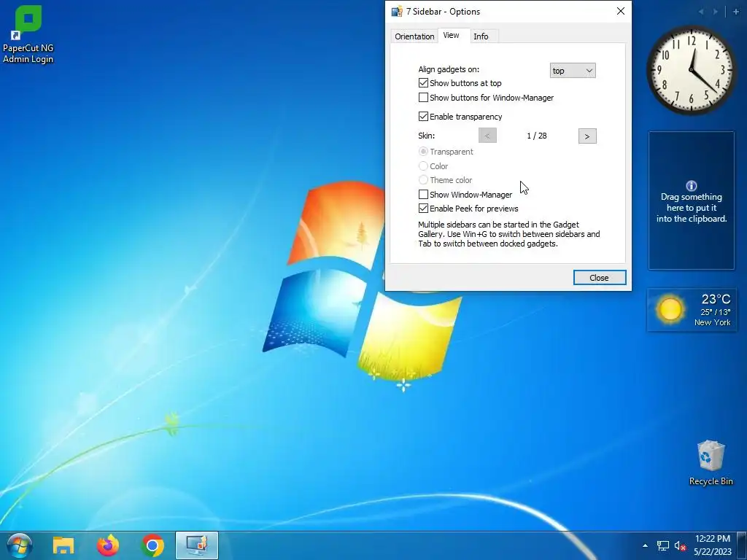
Task: Click next skin arrow button
Action: coord(587,136)
